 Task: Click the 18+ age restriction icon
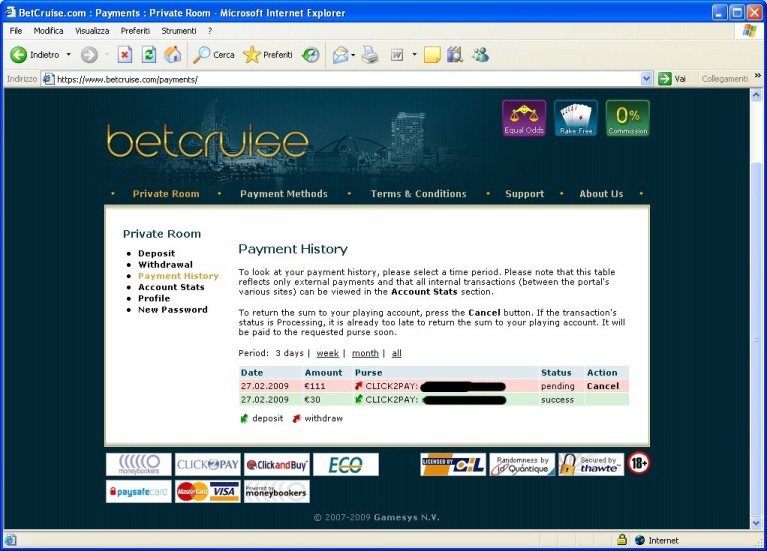639,463
